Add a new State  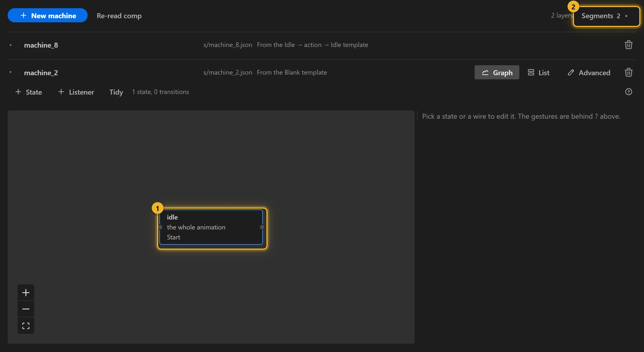[x=29, y=92]
